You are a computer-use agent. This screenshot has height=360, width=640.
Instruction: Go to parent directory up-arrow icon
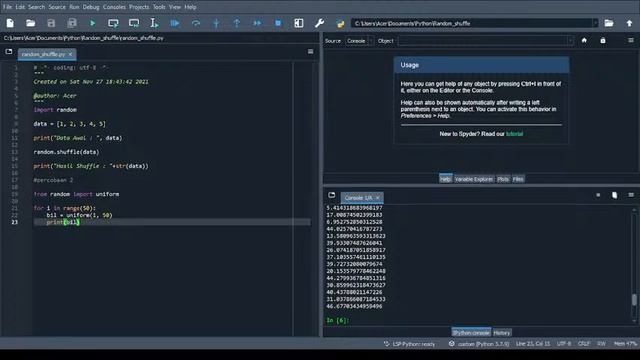pyautogui.click(x=629, y=23)
